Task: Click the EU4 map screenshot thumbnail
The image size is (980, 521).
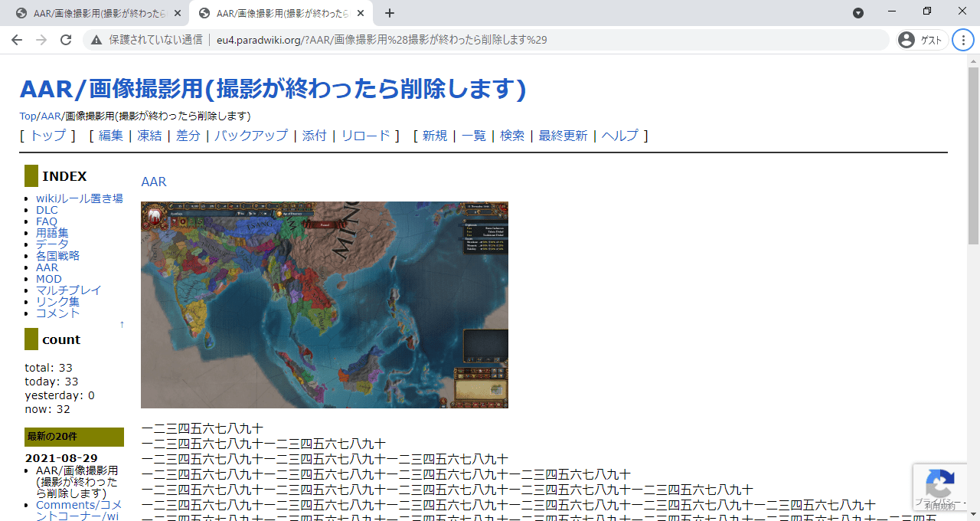Action: (324, 304)
